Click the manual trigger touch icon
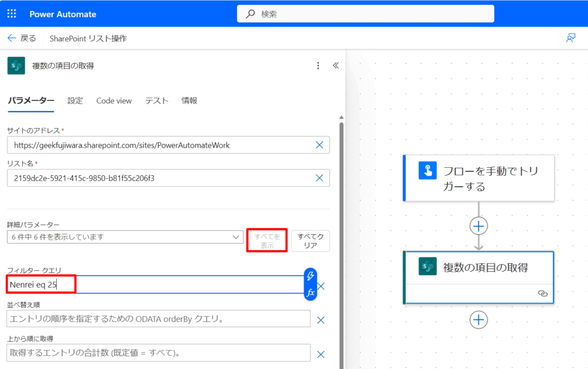The height and width of the screenshot is (369, 588). (x=427, y=171)
